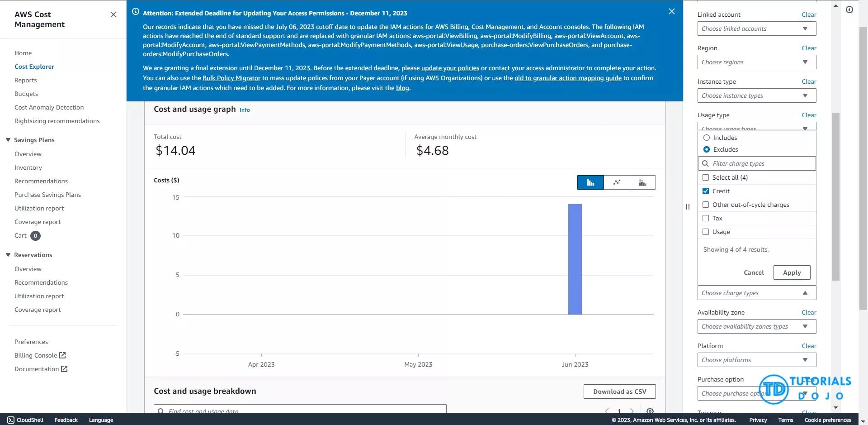Check Other out-of-cycle charges box
The image size is (868, 425).
[x=706, y=205]
